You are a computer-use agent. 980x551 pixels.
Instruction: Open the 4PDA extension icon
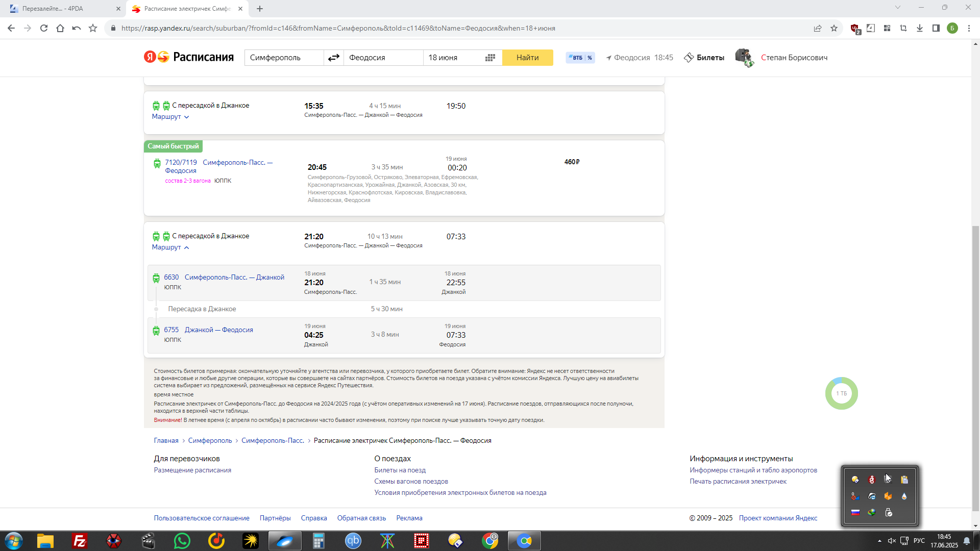pyautogui.click(x=871, y=28)
